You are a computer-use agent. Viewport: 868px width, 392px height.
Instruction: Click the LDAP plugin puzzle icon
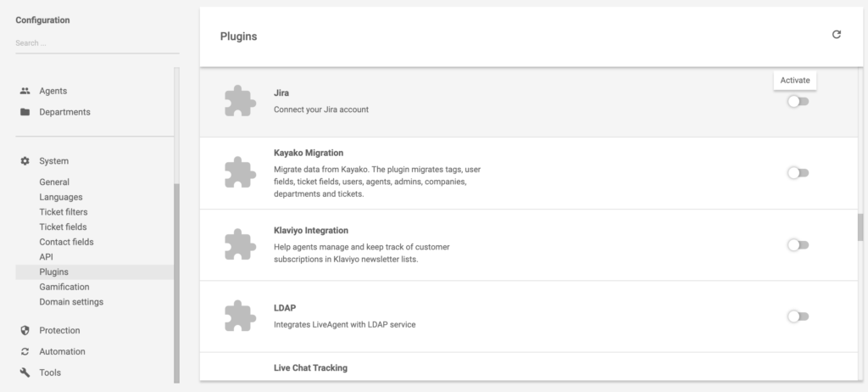[240, 316]
